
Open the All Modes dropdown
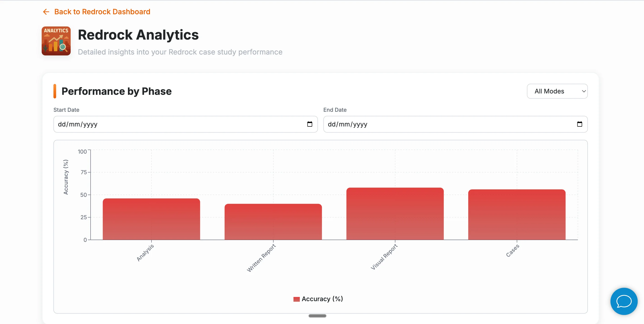pyautogui.click(x=557, y=91)
